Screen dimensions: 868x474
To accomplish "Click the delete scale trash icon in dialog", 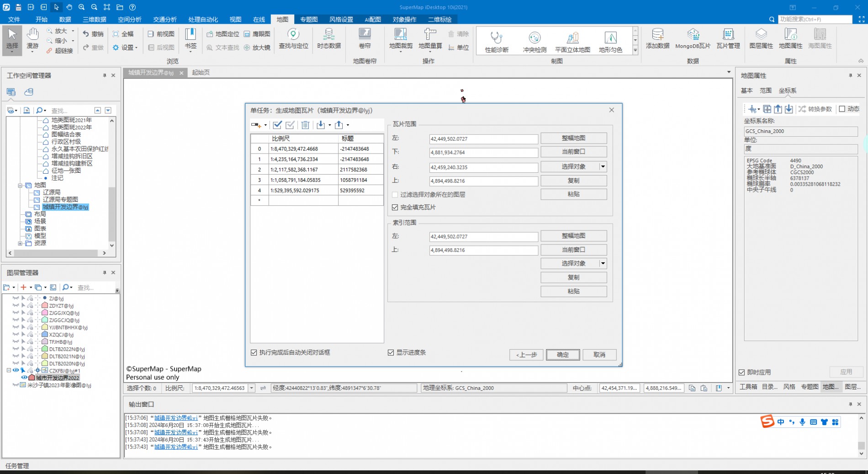I will coord(306,125).
